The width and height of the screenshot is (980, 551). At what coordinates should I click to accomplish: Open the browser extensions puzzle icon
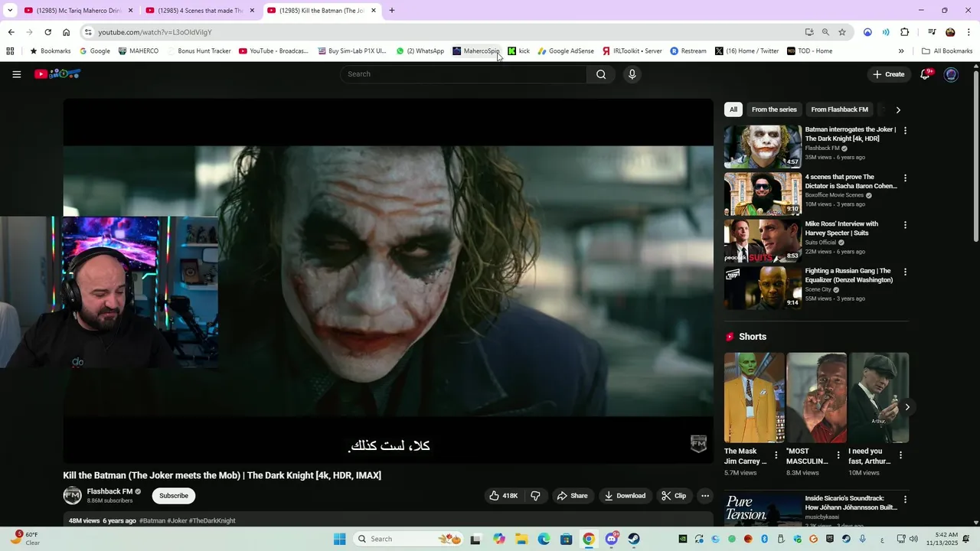[x=904, y=32]
